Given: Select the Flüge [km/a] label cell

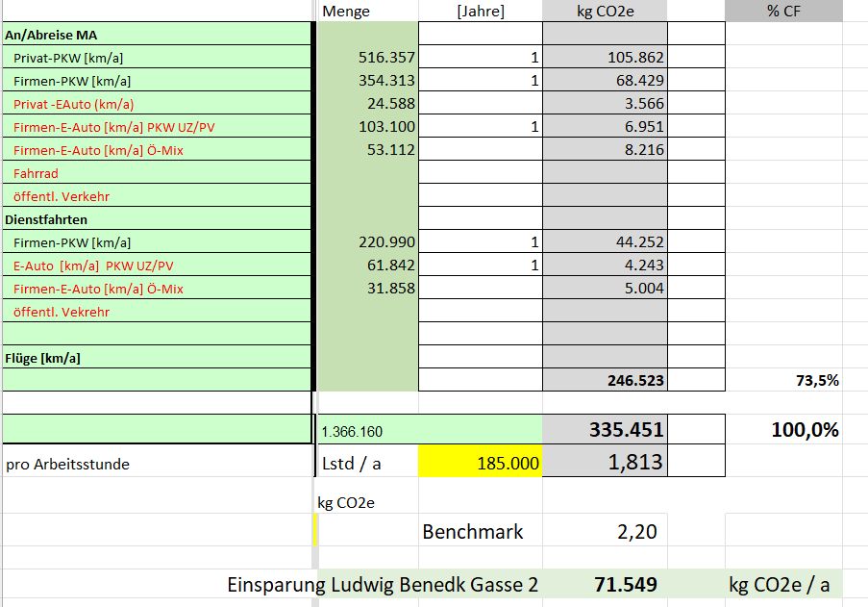Looking at the screenshot, I should (43, 358).
